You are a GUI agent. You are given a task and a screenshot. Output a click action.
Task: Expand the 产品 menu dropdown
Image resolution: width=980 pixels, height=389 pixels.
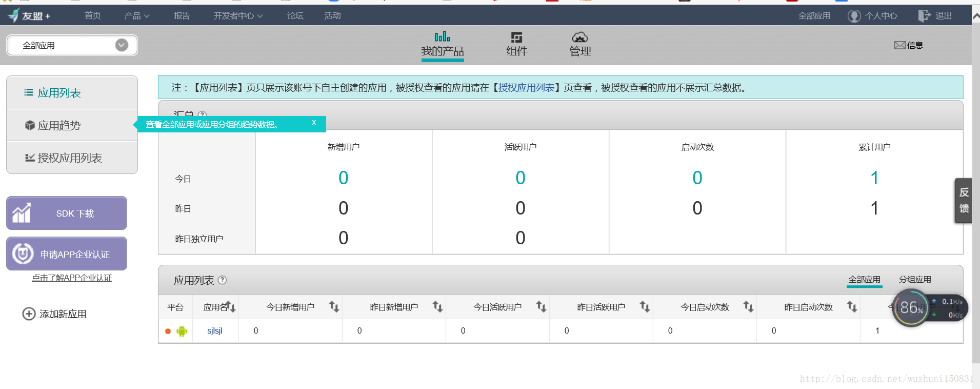(136, 16)
